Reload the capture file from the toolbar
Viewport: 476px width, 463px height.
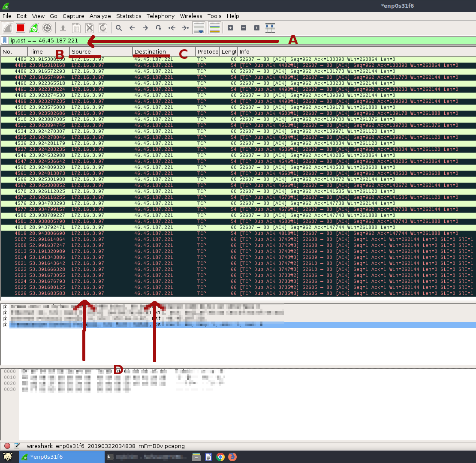pyautogui.click(x=103, y=28)
